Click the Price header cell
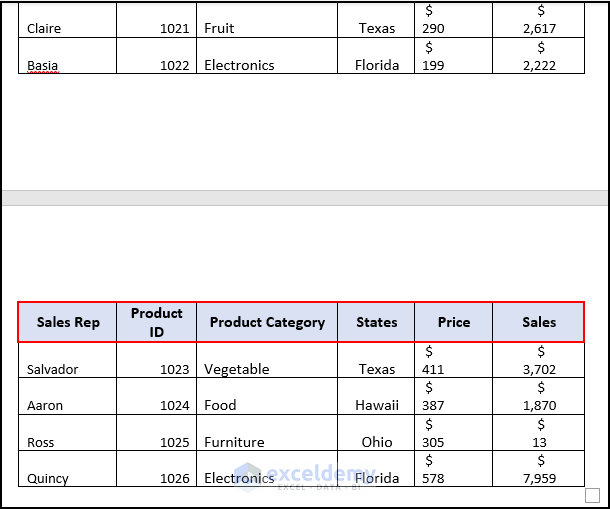The height and width of the screenshot is (509, 610). (453, 322)
